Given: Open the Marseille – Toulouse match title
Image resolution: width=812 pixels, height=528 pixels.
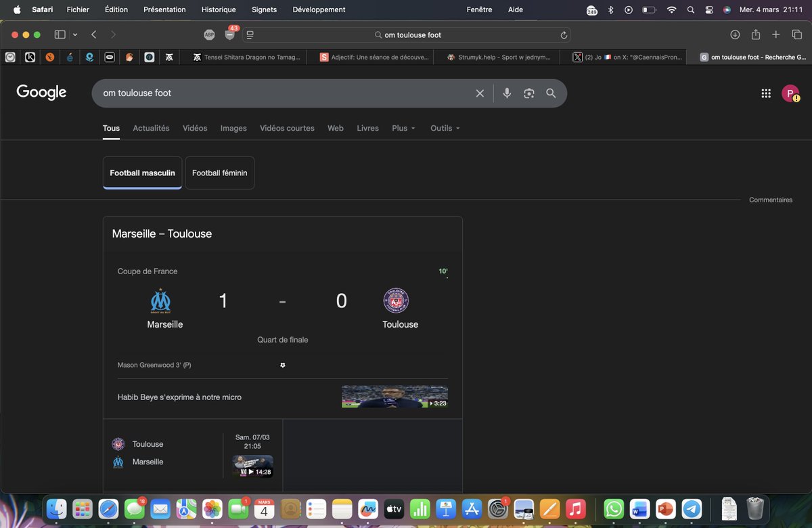Looking at the screenshot, I should pos(162,234).
